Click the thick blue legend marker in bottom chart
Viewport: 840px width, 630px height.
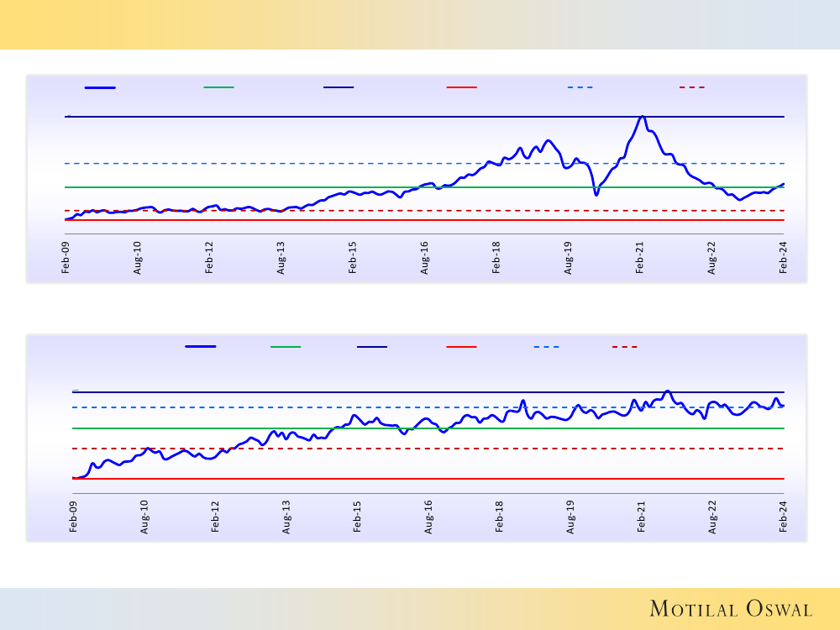pyautogui.click(x=200, y=346)
